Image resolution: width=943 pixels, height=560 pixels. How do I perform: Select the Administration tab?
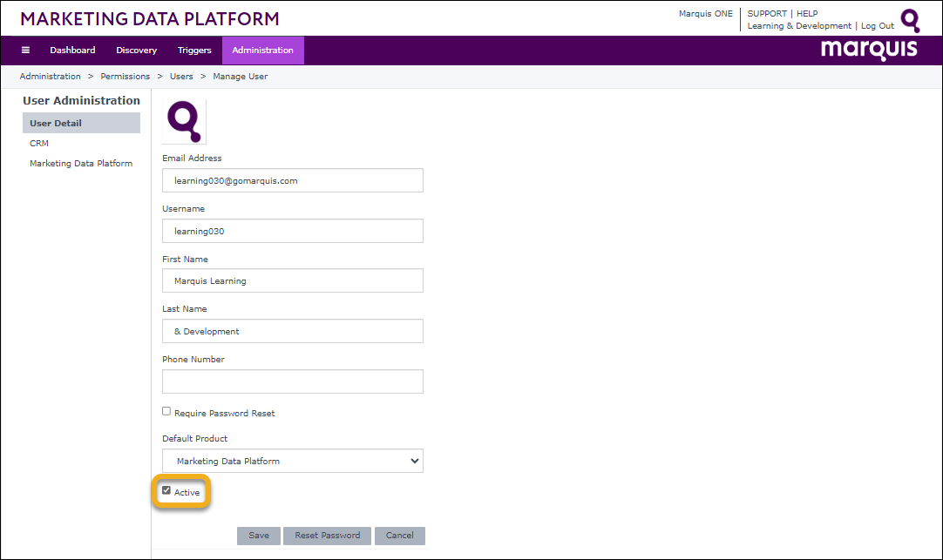click(262, 51)
